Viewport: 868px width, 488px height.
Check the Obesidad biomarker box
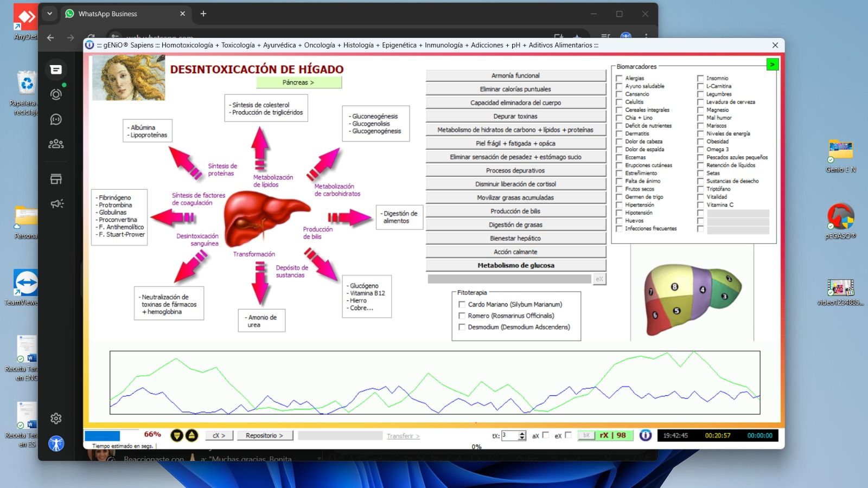(700, 142)
